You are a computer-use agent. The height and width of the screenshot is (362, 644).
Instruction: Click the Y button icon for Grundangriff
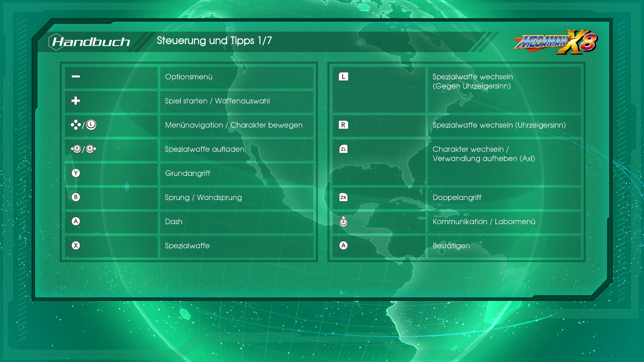pyautogui.click(x=76, y=173)
